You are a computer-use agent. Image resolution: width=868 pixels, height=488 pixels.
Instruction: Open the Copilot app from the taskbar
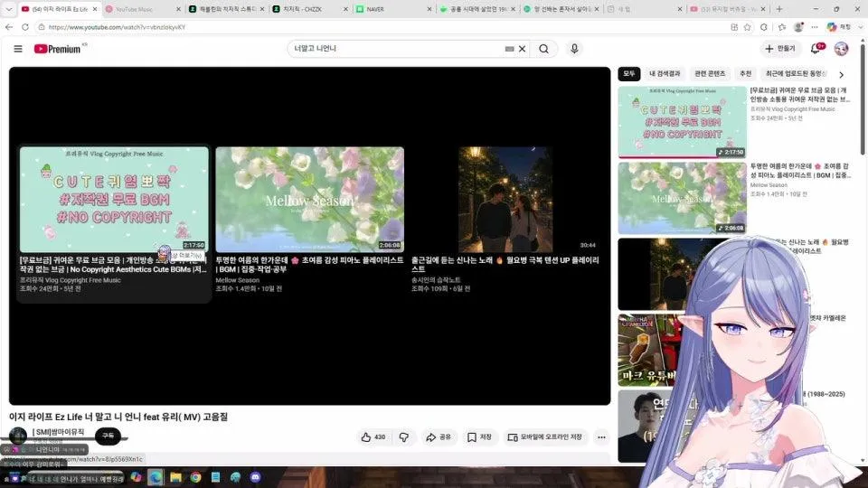(x=136, y=477)
